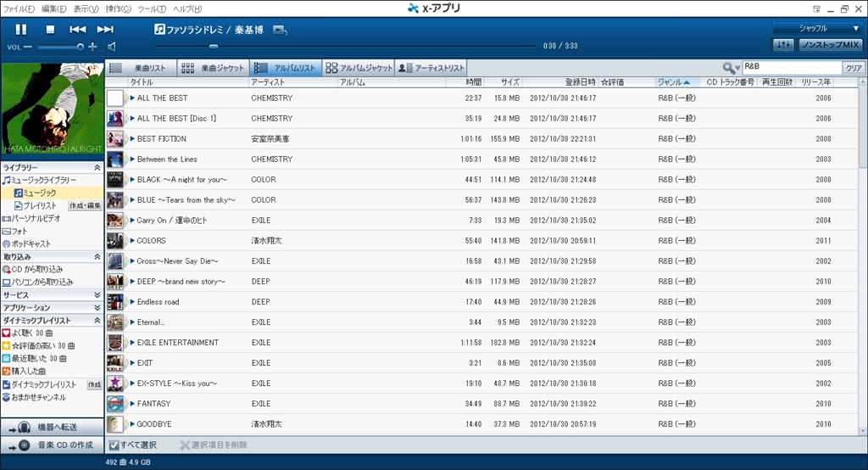Stop playback with the stop button
Screen dimensions: 868x470
(50, 30)
